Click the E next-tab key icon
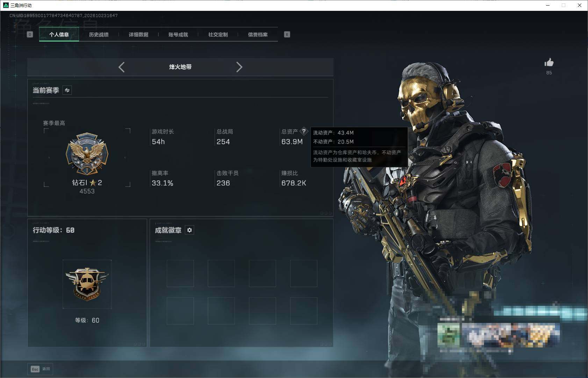 pos(287,34)
